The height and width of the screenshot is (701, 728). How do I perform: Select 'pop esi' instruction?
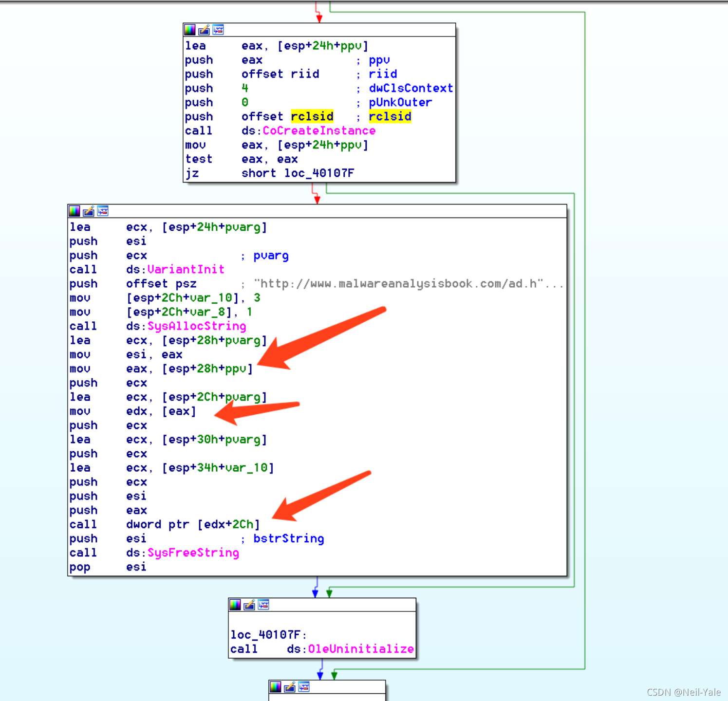pyautogui.click(x=108, y=567)
